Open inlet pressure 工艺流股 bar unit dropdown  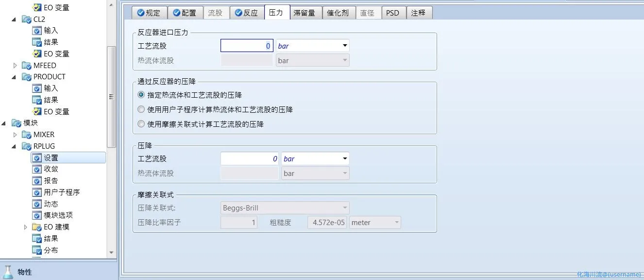pyautogui.click(x=345, y=46)
